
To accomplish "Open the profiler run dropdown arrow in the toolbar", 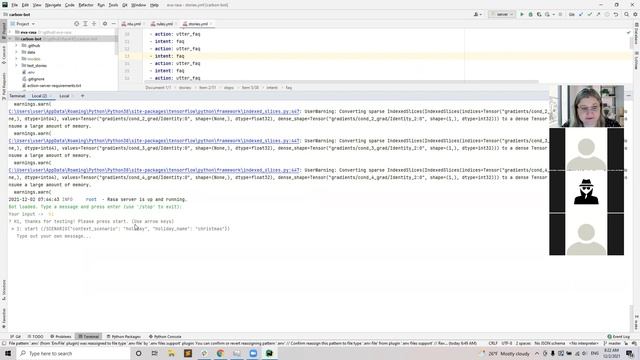I will (x=553, y=14).
